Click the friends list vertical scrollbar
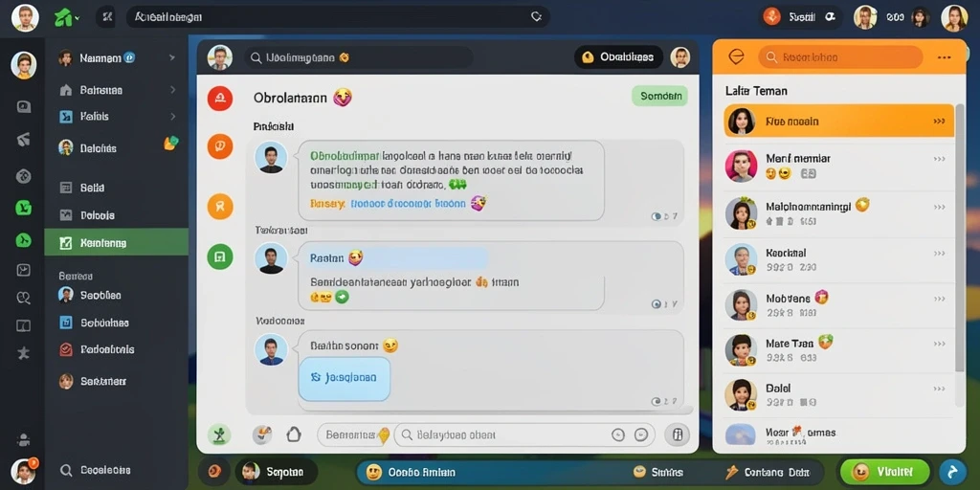 click(960, 238)
